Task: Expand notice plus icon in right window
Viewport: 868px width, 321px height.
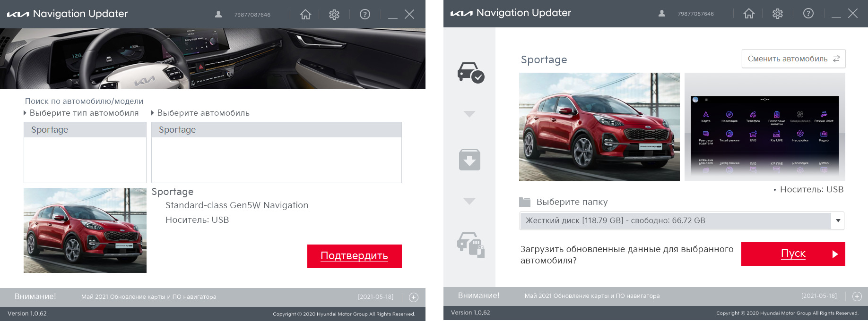Action: tap(857, 296)
